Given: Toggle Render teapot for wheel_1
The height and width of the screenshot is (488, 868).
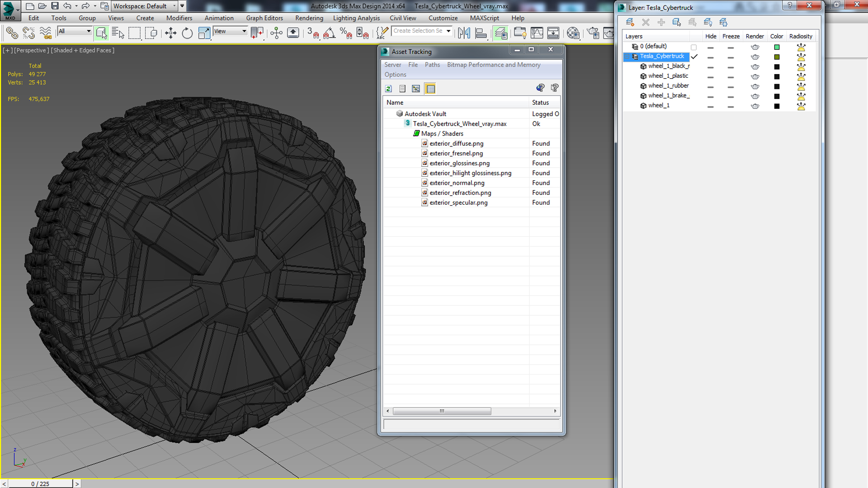Looking at the screenshot, I should tap(755, 106).
